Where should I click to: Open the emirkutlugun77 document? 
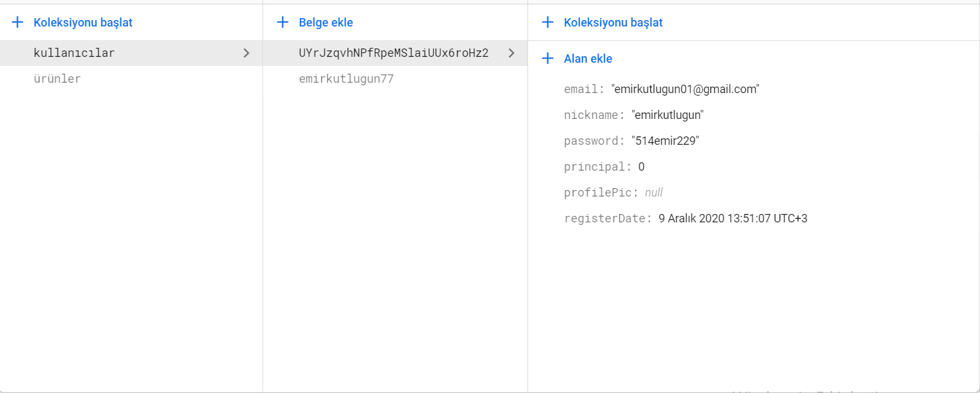click(x=346, y=79)
